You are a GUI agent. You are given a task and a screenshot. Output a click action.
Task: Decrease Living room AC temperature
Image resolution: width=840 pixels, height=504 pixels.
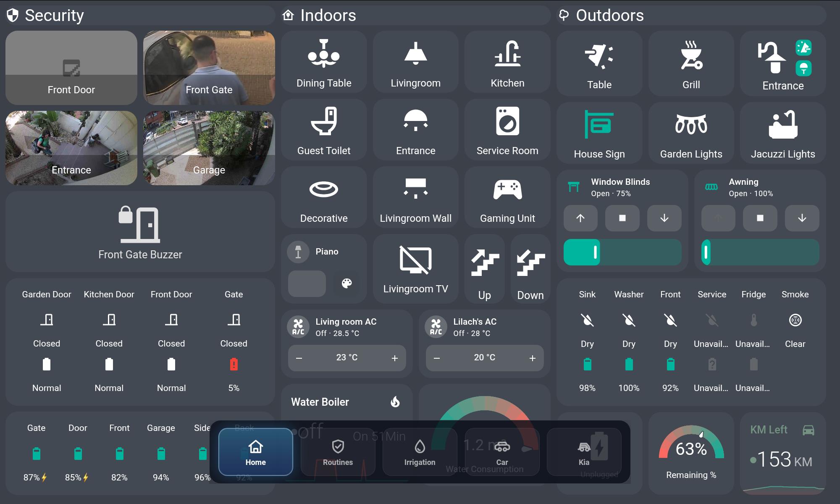tap(299, 358)
